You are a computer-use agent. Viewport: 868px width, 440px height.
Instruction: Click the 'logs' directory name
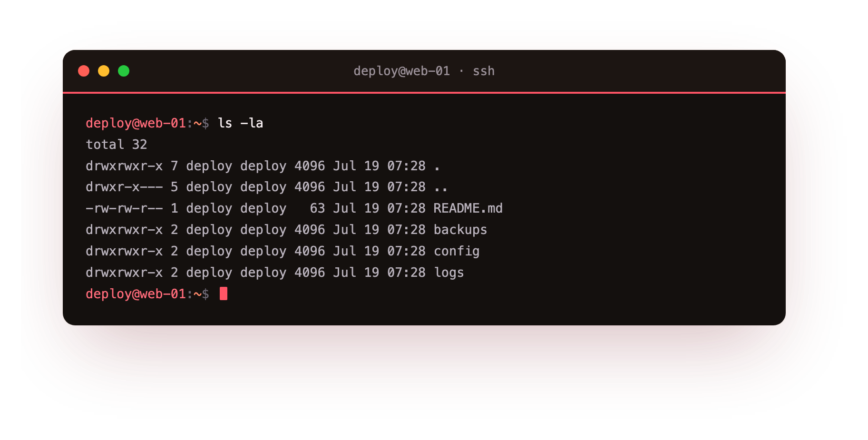[449, 273]
